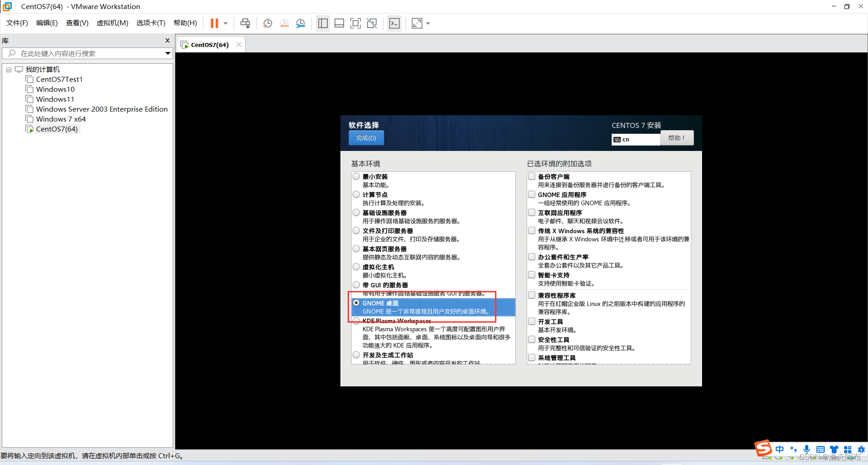Open the 虚拟机(M) menu

113,23
